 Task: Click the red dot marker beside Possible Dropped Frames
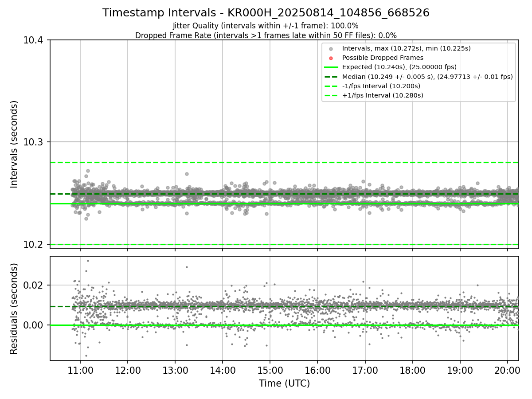click(x=331, y=58)
